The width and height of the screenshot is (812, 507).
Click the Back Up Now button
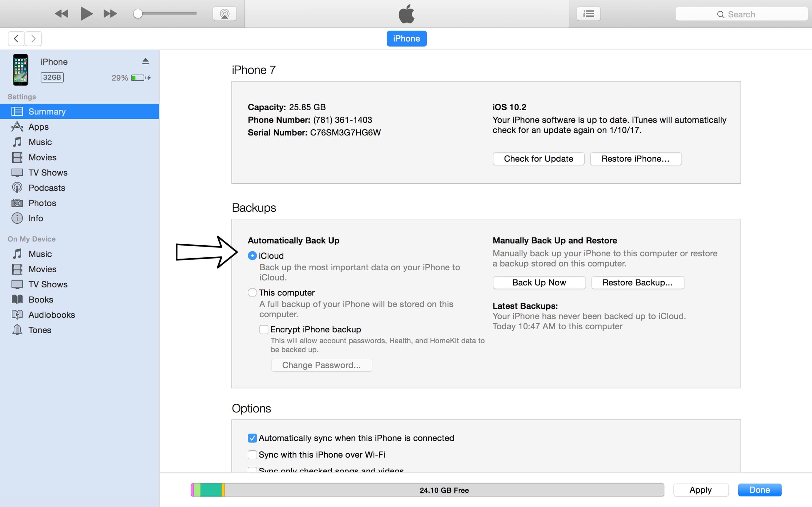[x=539, y=282]
